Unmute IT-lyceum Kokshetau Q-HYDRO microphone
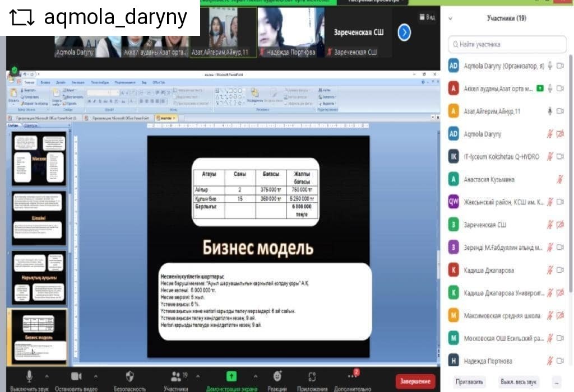Screen dimensions: 574x392 [550, 156]
